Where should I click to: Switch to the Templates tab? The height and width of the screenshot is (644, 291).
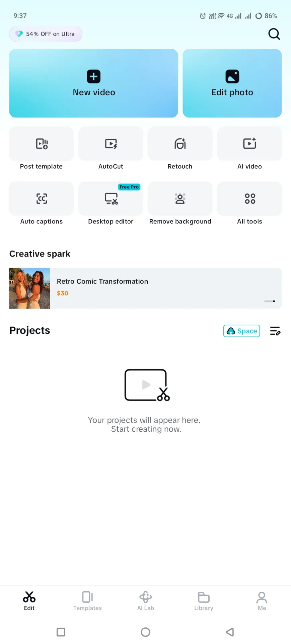point(87,601)
